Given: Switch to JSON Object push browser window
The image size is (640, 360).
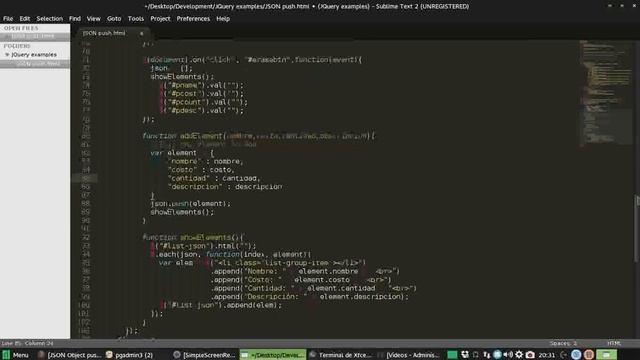Looking at the screenshot, I should [69, 355].
